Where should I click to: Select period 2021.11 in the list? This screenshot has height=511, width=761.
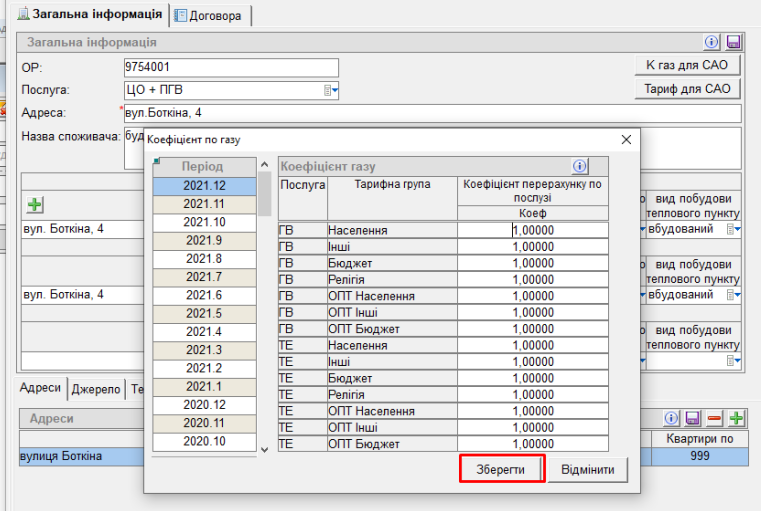pyautogui.click(x=203, y=204)
